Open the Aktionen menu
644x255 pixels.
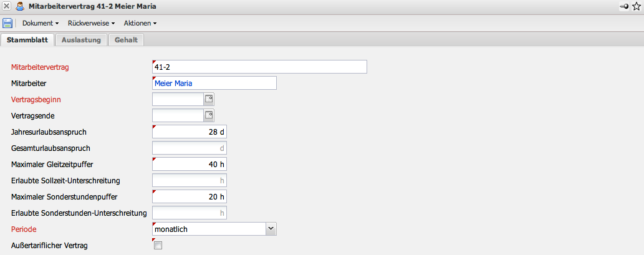(x=140, y=23)
